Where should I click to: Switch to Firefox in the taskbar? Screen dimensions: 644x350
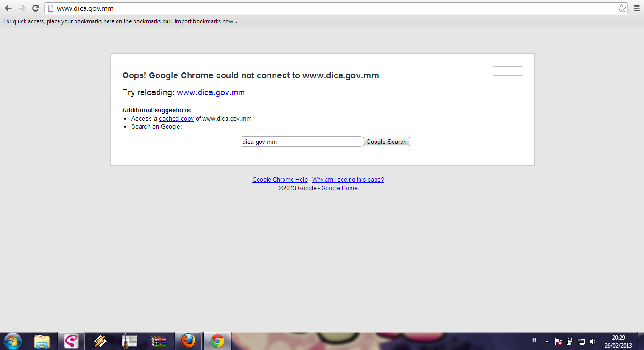coord(188,341)
